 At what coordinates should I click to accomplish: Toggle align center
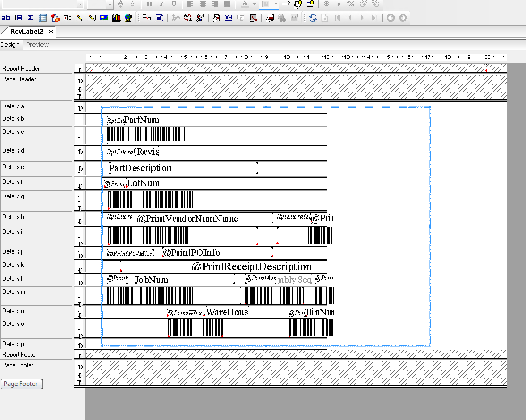202,4
